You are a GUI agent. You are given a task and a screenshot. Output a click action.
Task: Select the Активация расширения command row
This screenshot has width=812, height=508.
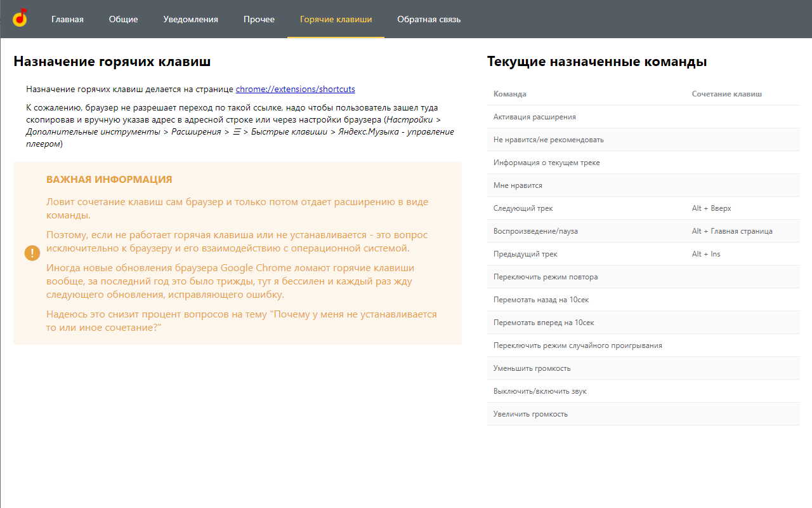point(643,116)
